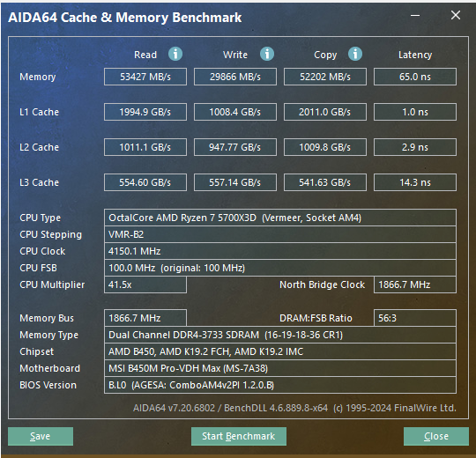Select the Memory Copy value 52202 MB/s
This screenshot has width=476, height=458.
(x=324, y=77)
